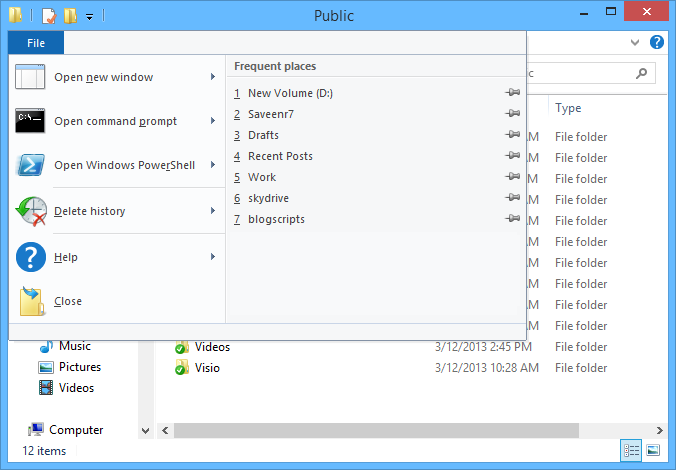The width and height of the screenshot is (676, 470).
Task: Open the Recent Posts frequent place
Action: pyautogui.click(x=280, y=156)
